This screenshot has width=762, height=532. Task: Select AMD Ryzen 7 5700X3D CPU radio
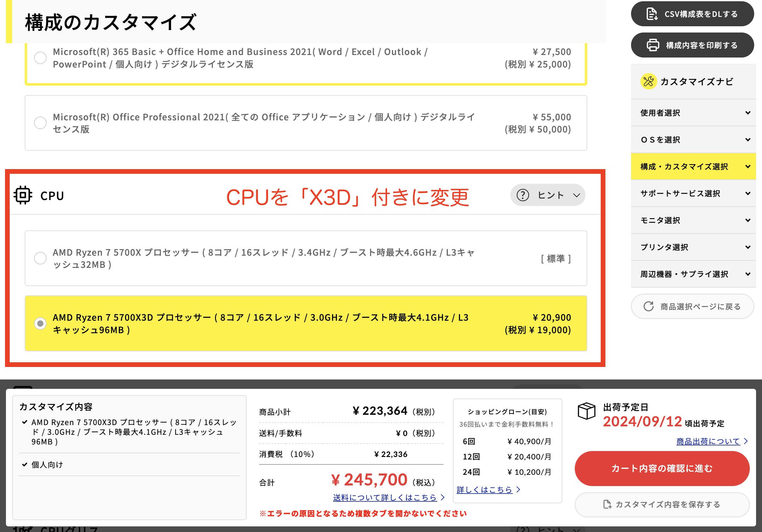[x=40, y=323]
